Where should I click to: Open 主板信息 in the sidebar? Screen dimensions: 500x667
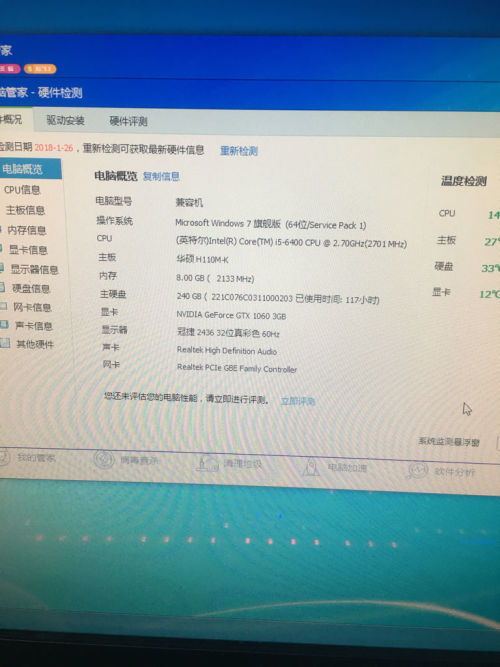pyautogui.click(x=25, y=210)
